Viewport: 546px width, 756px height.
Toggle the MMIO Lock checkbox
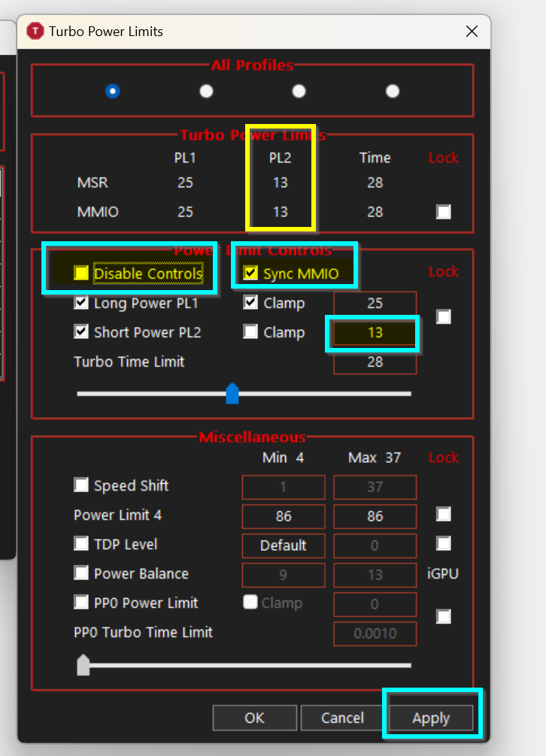click(x=444, y=212)
